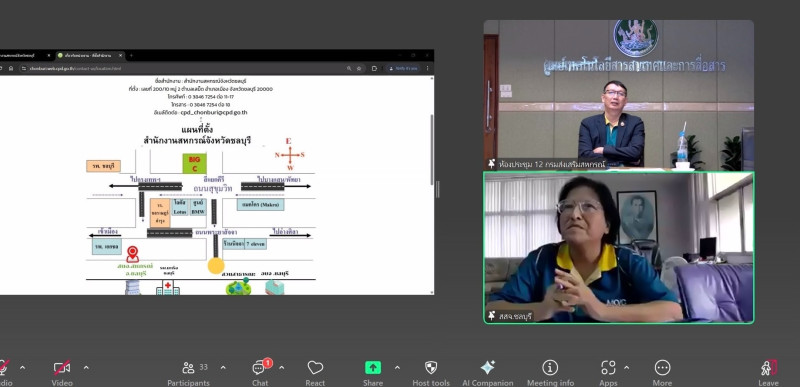The width and height of the screenshot is (800, 387).
Task: Open Host tools shield icon
Action: (x=431, y=373)
